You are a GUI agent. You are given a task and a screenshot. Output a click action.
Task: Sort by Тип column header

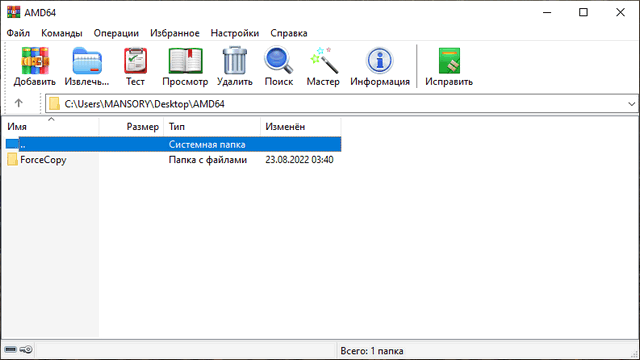point(212,127)
